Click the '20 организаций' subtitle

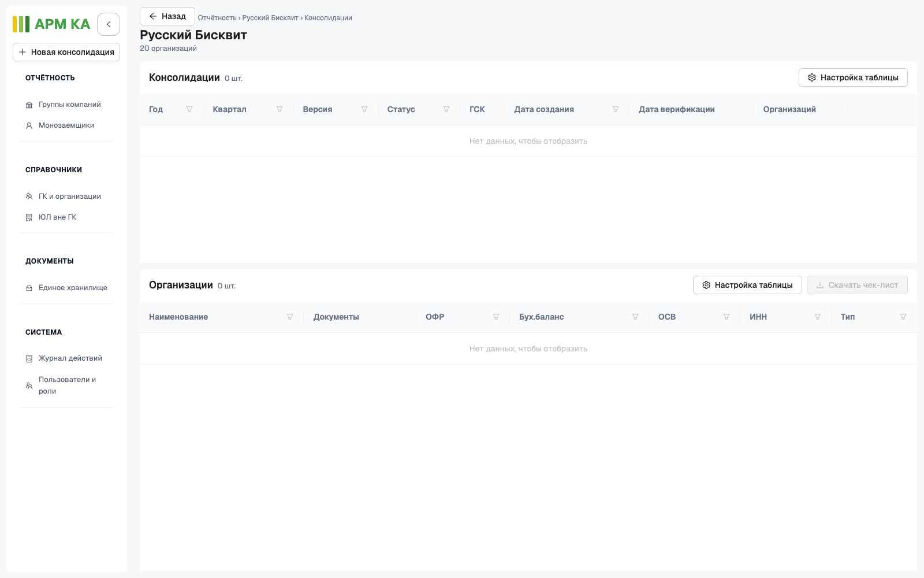point(168,49)
